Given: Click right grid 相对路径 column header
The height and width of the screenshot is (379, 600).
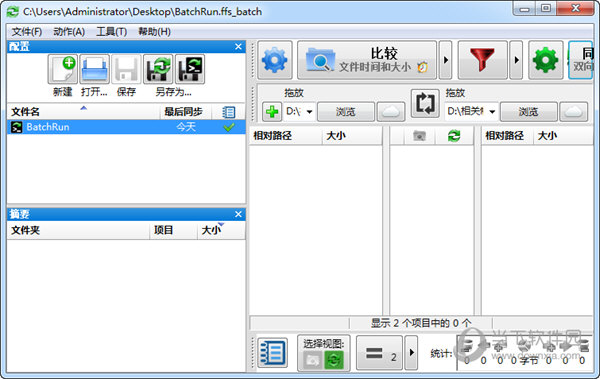Looking at the screenshot, I should pos(507,136).
